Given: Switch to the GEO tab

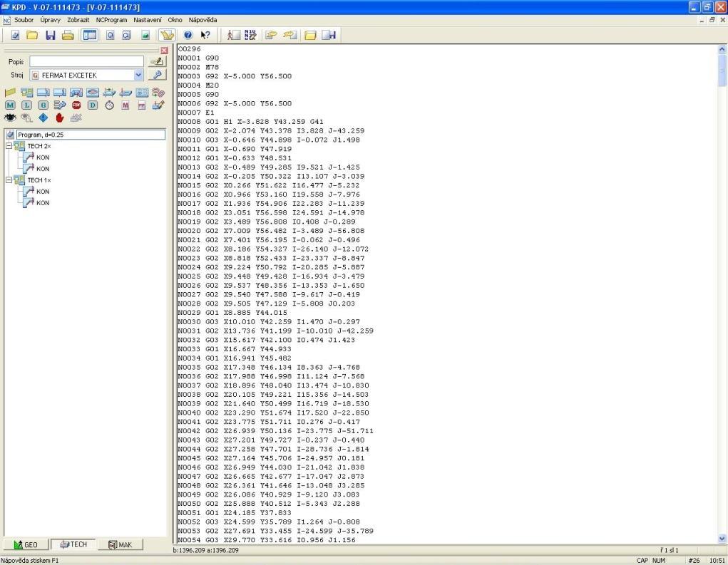Looking at the screenshot, I should (26, 544).
